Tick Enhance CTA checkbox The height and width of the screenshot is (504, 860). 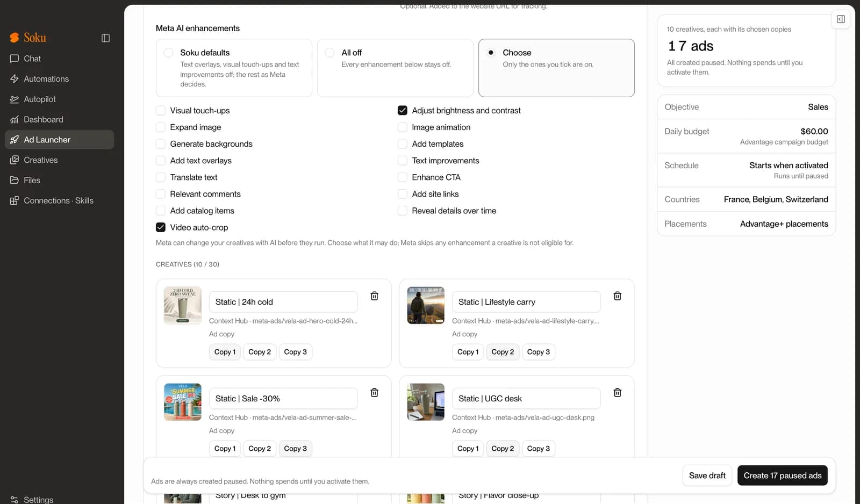click(403, 177)
